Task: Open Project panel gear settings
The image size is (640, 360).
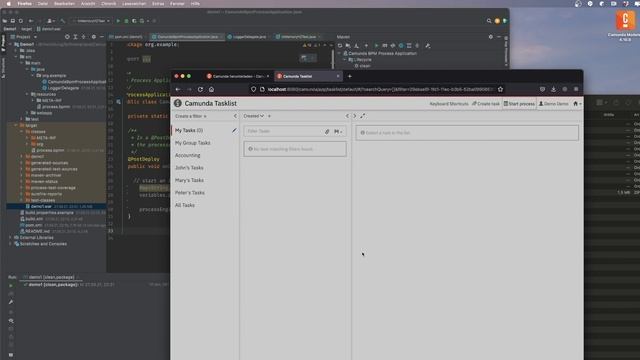Action: click(93, 37)
